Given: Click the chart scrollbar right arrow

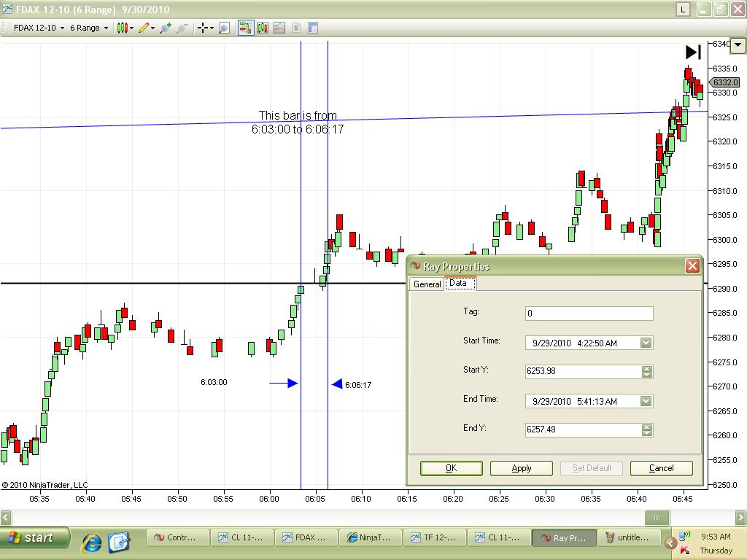Looking at the screenshot, I should pos(741,518).
